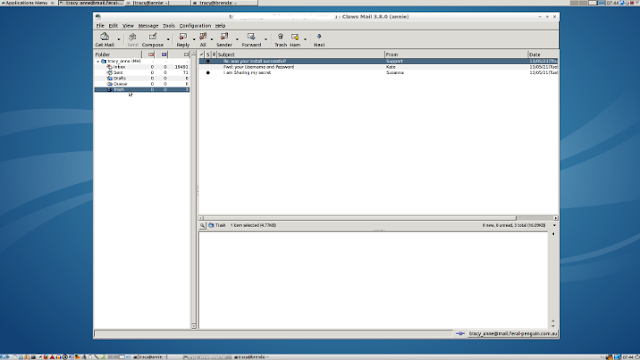Open the message list options arrow at right of status line
Screen dimensions: 640x360
click(554, 225)
